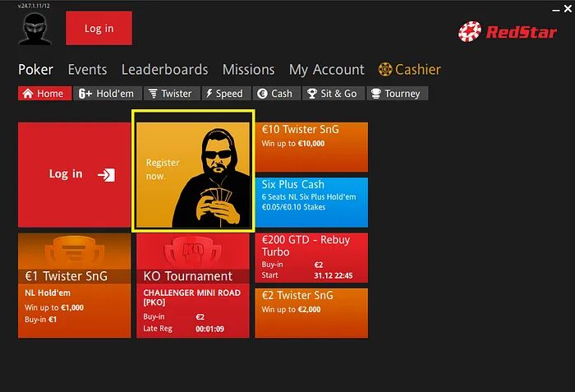Click the RedStar logo
This screenshot has width=575, height=392.
(508, 31)
